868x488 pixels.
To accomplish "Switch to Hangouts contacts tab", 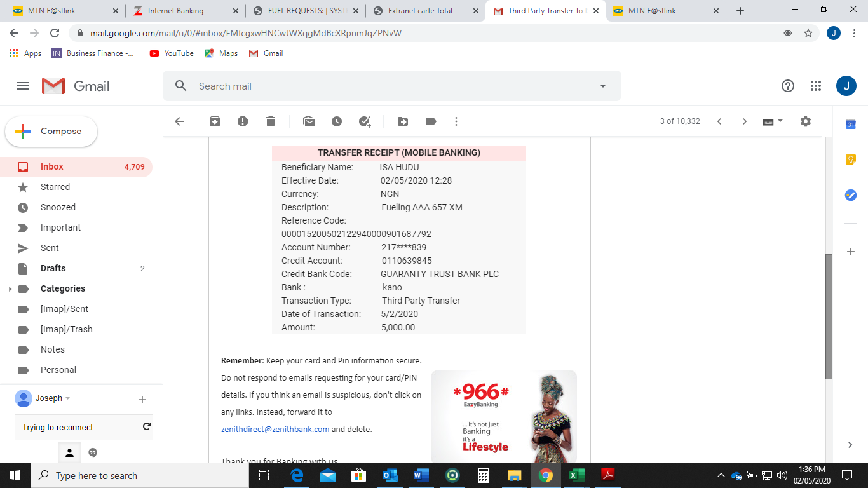I will click(x=70, y=453).
